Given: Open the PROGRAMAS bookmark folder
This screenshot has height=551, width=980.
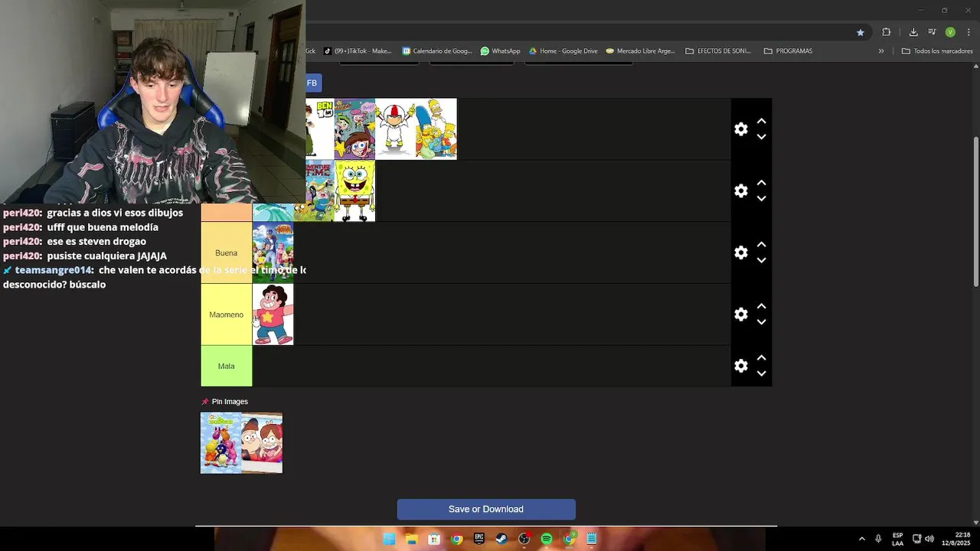Looking at the screenshot, I should (789, 51).
